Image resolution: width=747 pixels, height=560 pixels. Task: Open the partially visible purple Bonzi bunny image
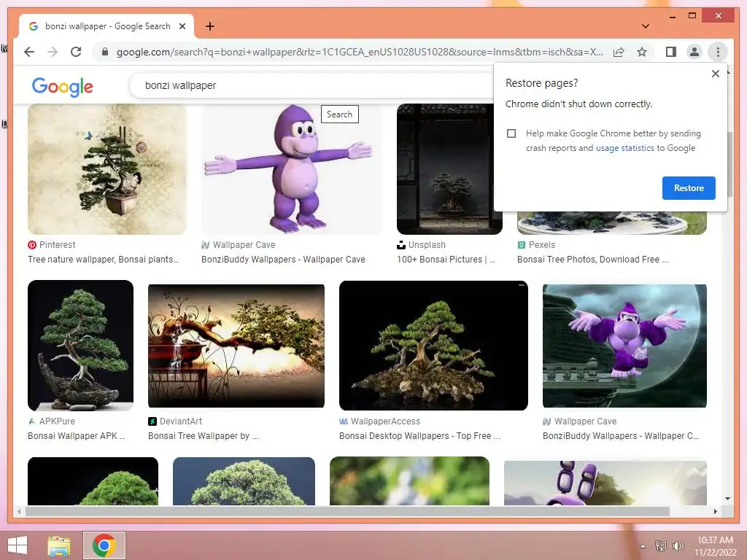click(605, 483)
